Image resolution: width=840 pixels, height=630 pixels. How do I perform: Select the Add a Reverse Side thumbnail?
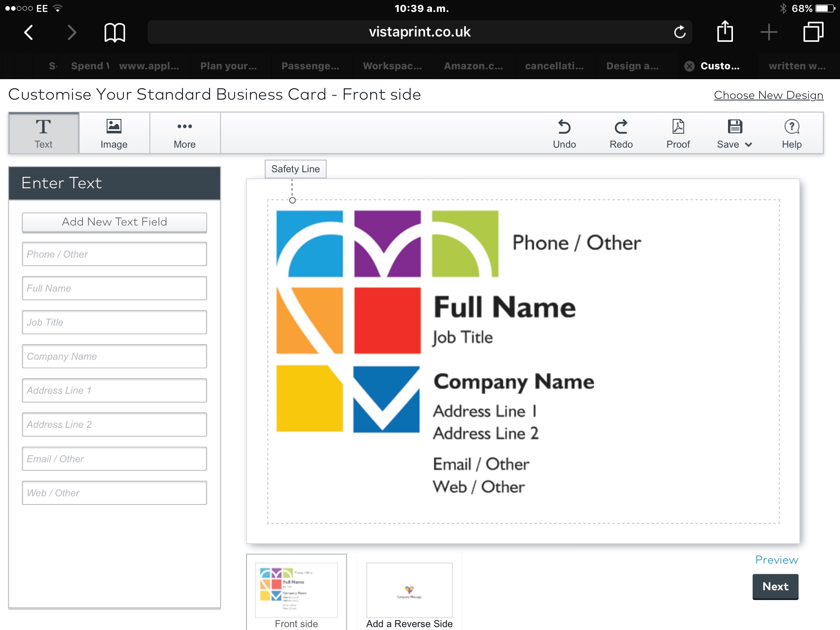tap(409, 591)
